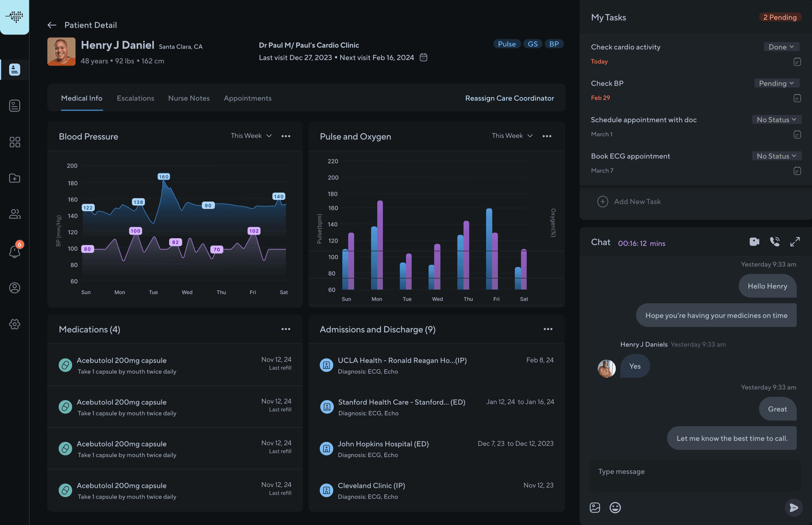Open note icon for Schedule appointment task

[797, 134]
